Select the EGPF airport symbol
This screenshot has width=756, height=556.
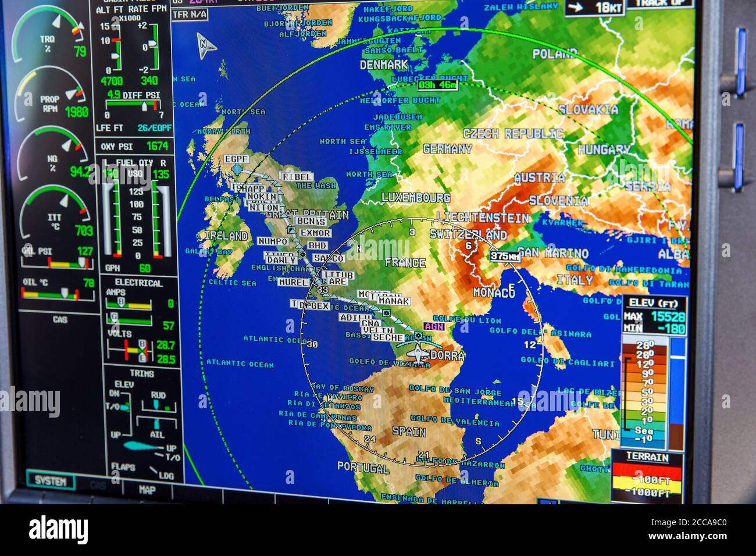point(237,169)
